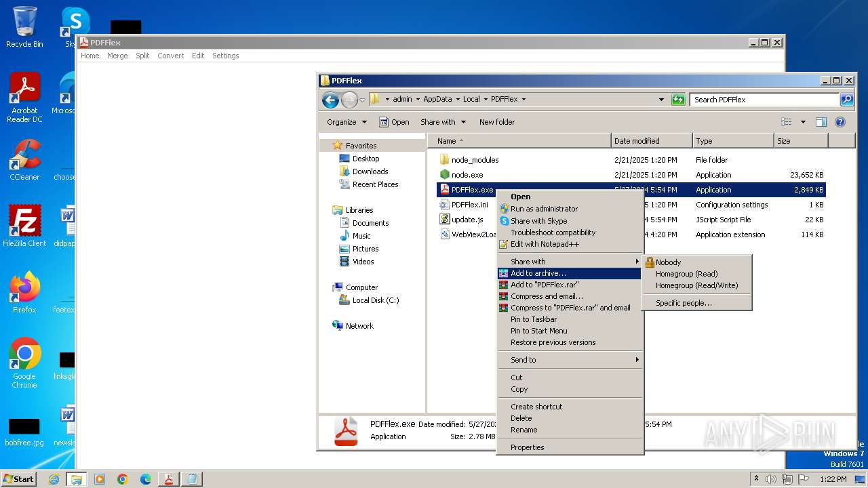Select PDFFlex.ini configuration file
This screenshot has height=488, width=868.
469,205
